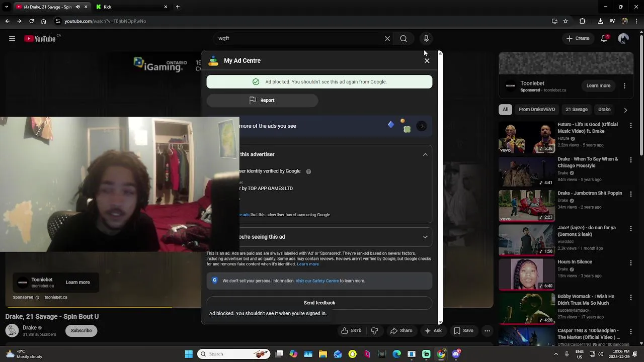Screen dimensions: 644x362
Task: Select the 'All' filter chip
Action: tap(505, 110)
